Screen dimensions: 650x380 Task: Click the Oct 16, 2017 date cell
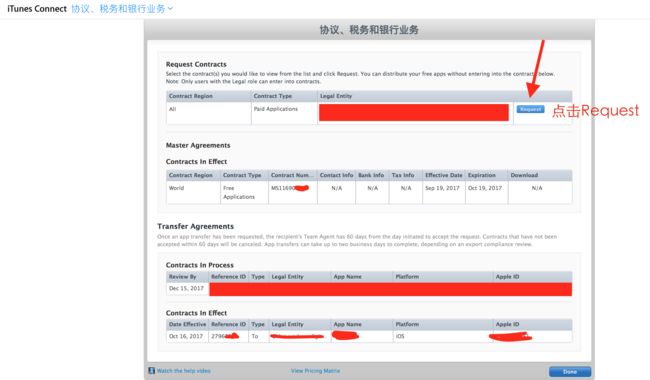(x=186, y=336)
